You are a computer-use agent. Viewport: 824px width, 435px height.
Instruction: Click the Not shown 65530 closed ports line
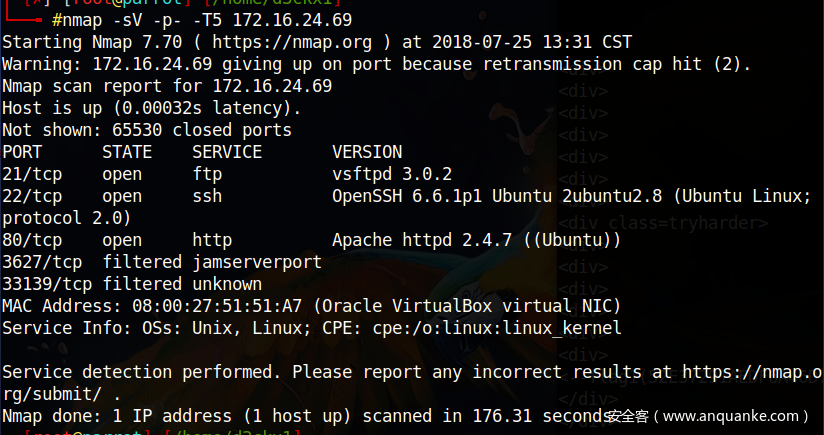pyautogui.click(x=147, y=130)
